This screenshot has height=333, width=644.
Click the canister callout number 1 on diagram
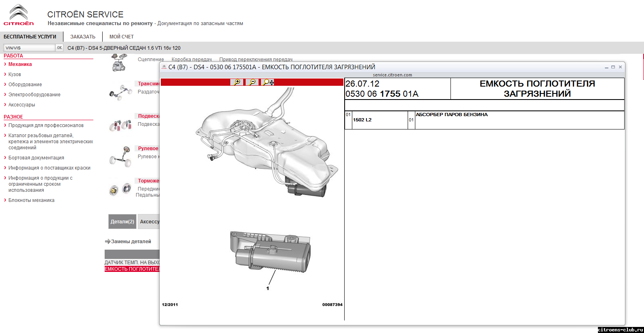(x=267, y=288)
